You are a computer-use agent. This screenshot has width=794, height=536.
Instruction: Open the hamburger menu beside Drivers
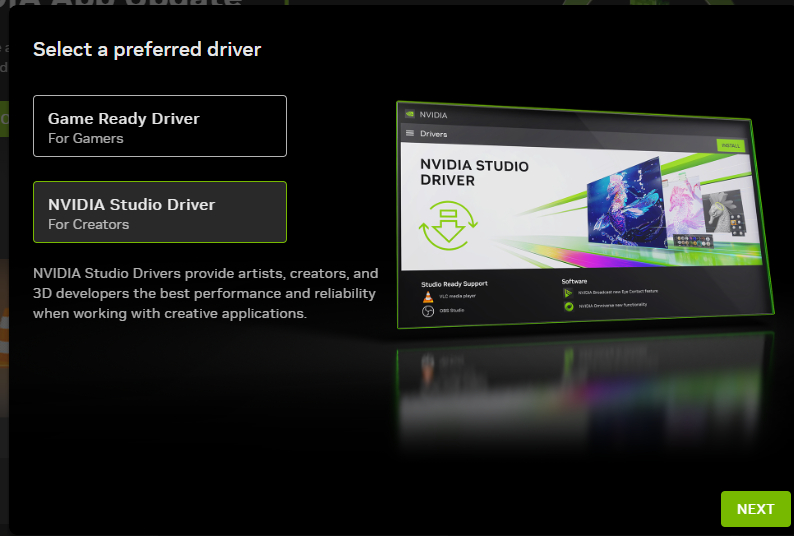(x=409, y=133)
